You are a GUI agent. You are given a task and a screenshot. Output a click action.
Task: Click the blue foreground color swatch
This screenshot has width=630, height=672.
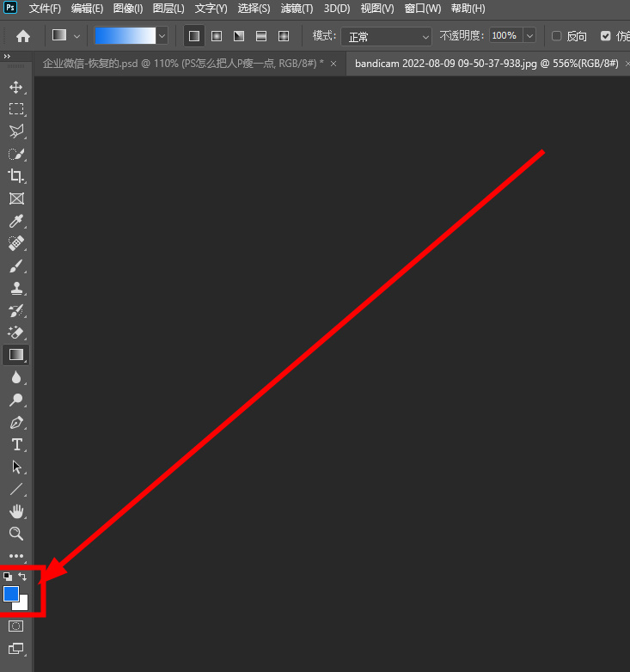point(11,594)
